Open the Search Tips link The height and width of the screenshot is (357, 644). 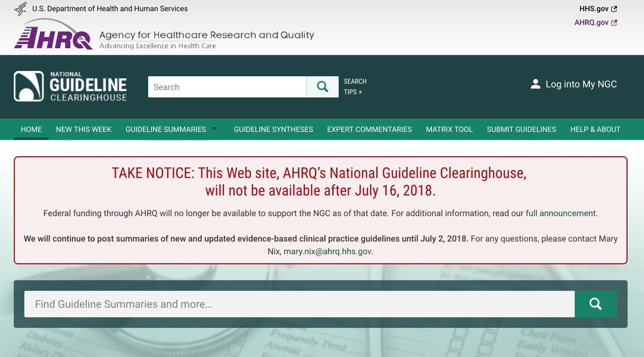(x=355, y=87)
